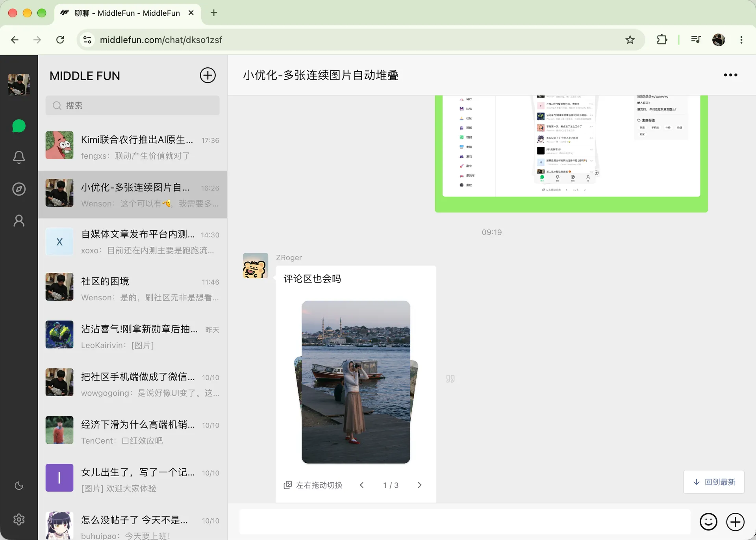Screen dimensions: 756x540
Task: Open the emoji picker smiley icon
Action: [708, 522]
